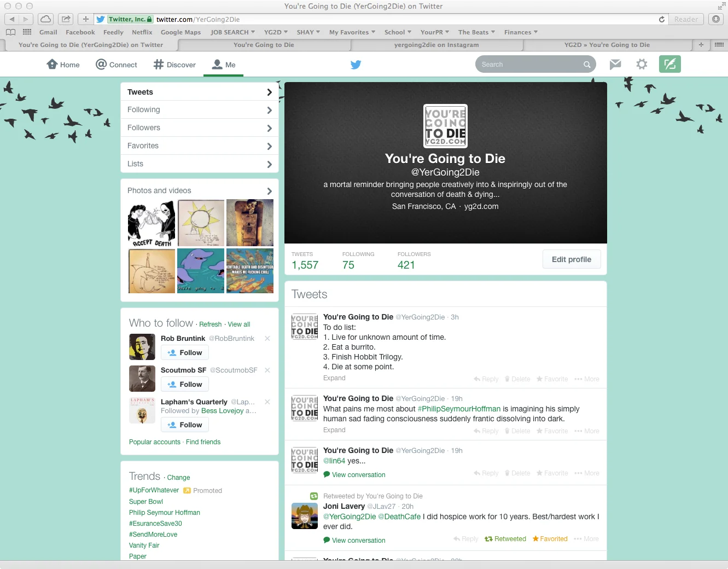728x569 pixels.
Task: Expand the To do list tweet
Action: 334,378
